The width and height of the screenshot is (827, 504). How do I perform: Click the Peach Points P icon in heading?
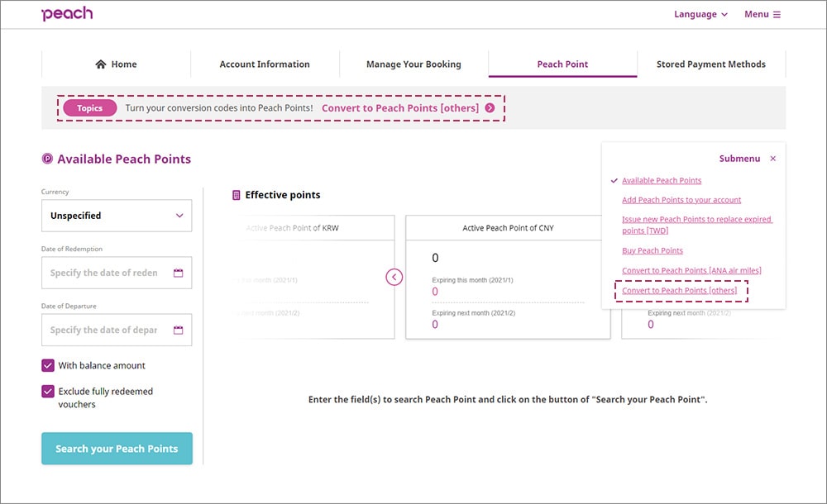pyautogui.click(x=47, y=158)
